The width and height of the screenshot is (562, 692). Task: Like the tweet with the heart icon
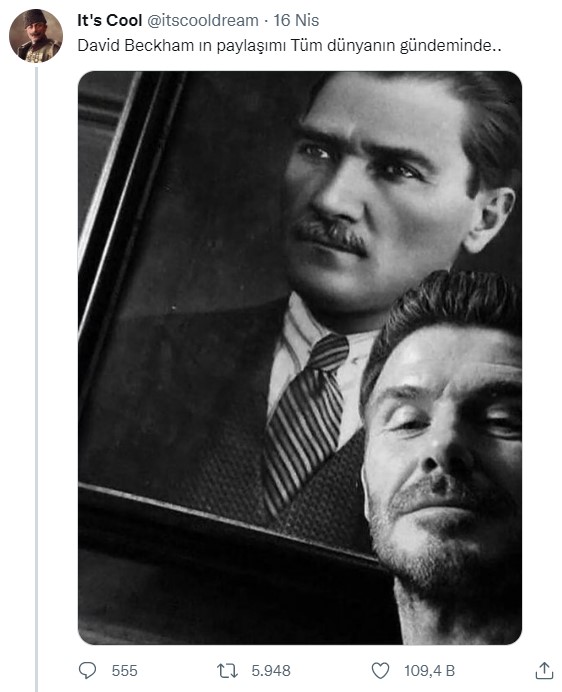tap(380, 670)
